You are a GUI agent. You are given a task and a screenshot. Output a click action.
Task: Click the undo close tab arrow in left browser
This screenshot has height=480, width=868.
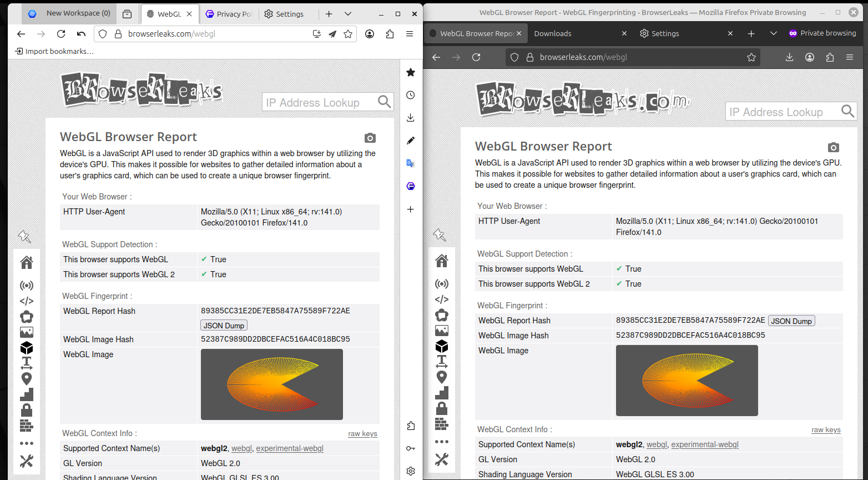coord(81,34)
